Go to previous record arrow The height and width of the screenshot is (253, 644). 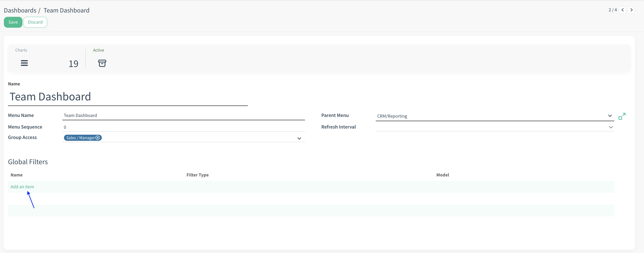(622, 10)
